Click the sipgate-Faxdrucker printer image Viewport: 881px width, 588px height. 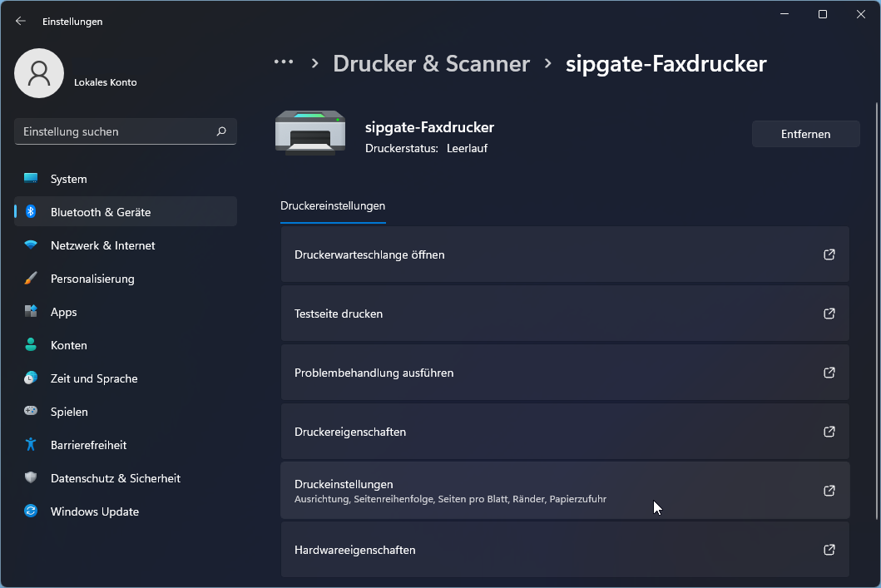tap(309, 133)
